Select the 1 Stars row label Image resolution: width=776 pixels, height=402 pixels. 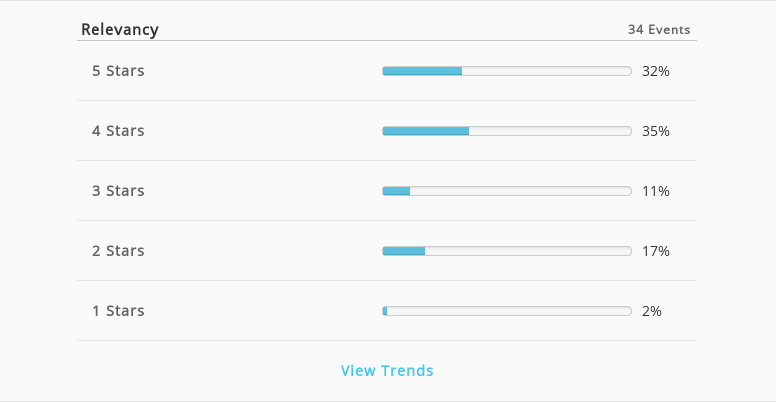[118, 310]
